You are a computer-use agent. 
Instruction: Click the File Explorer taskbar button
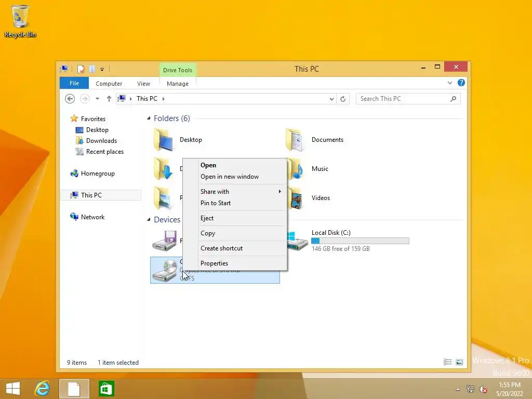[74, 389]
